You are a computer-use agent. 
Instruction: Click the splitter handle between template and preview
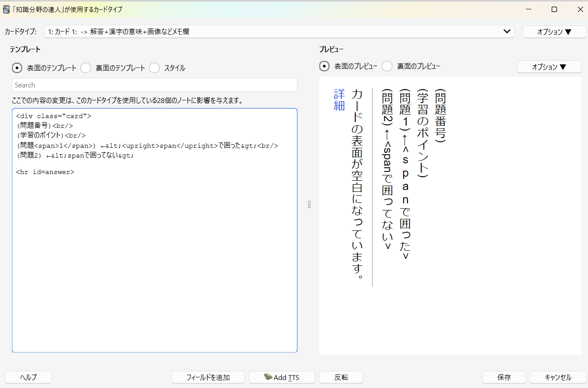click(x=309, y=204)
